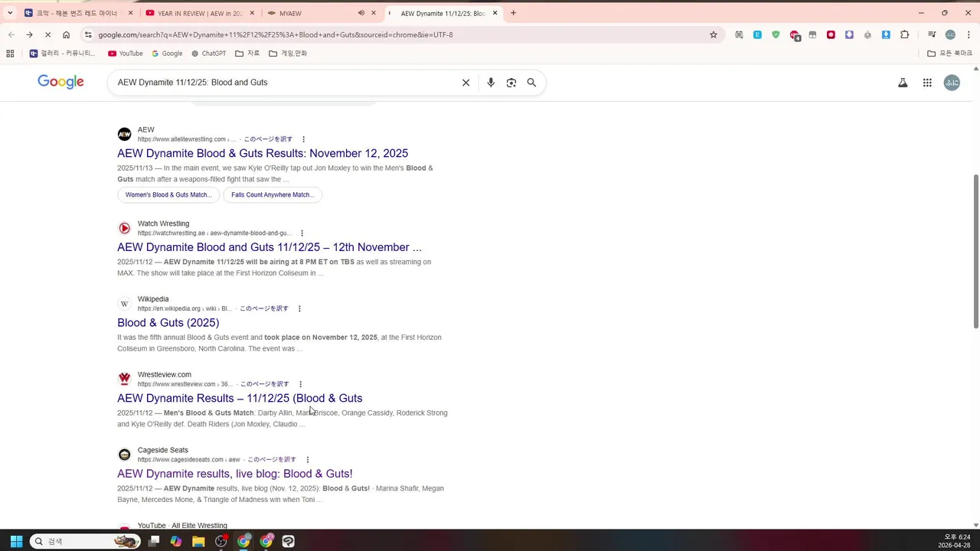Click the Windows taskbar search box
Screen dimensions: 980x551
point(86,541)
